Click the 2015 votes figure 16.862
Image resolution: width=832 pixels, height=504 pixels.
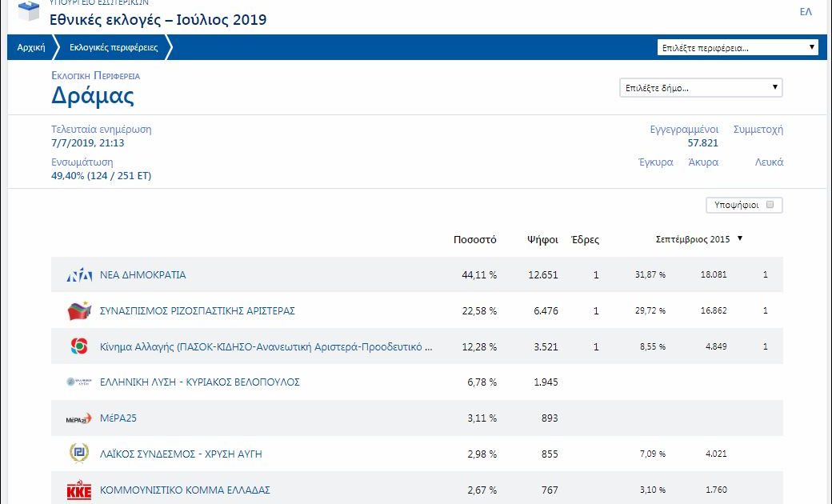(x=714, y=311)
